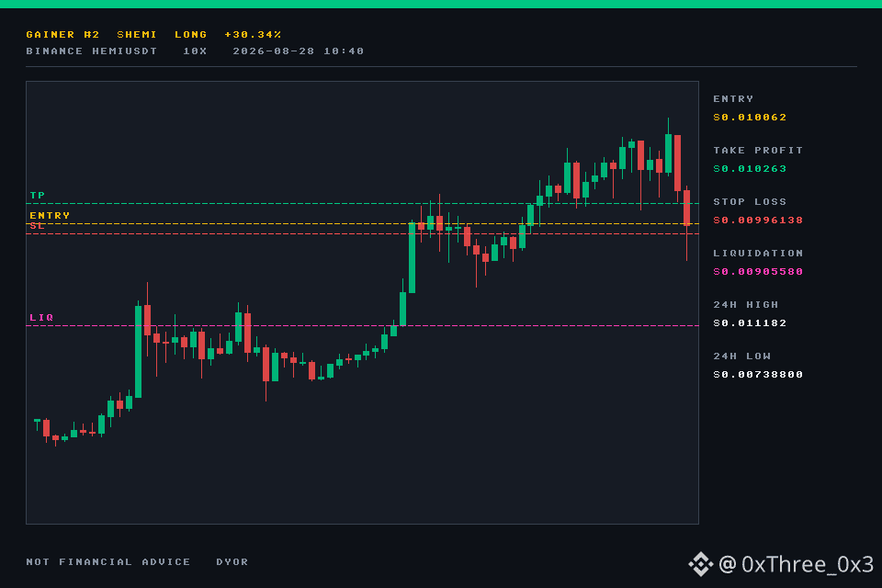The image size is (882, 588).
Task: Click the 24H LOW heading
Action: [x=742, y=356]
